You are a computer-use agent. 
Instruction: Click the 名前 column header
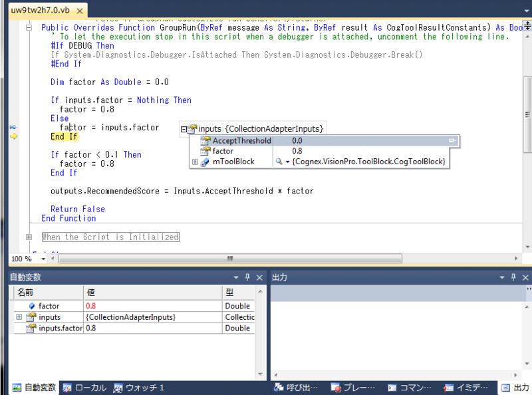click(49, 293)
